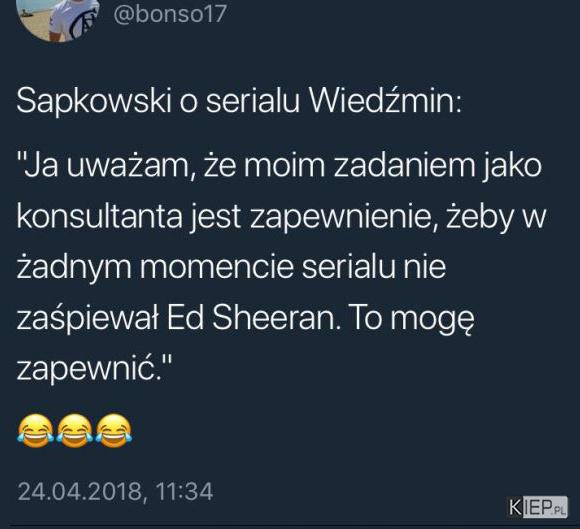Screen dimensions: 580x529
Task: Click the words 'To mogę' in the tweet
Action: (411, 320)
